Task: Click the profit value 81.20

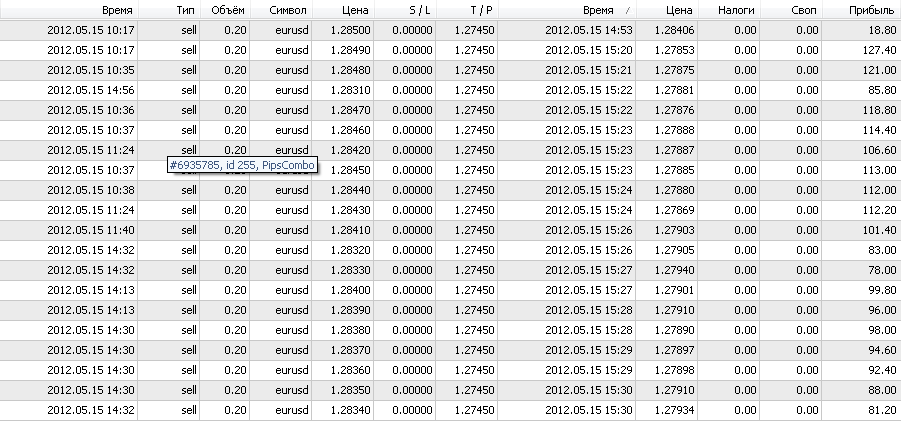Action: click(883, 410)
